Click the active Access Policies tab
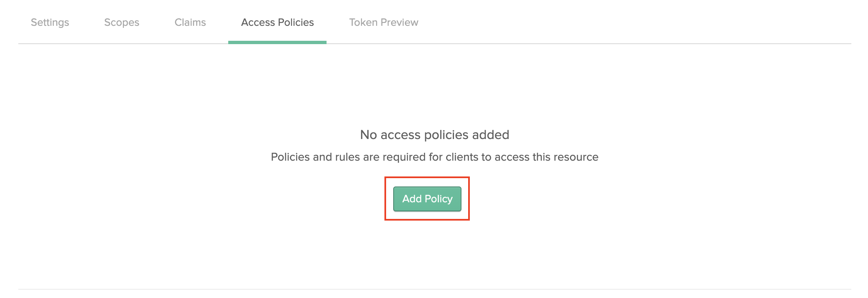Viewport: 868px width, 298px height. click(277, 22)
